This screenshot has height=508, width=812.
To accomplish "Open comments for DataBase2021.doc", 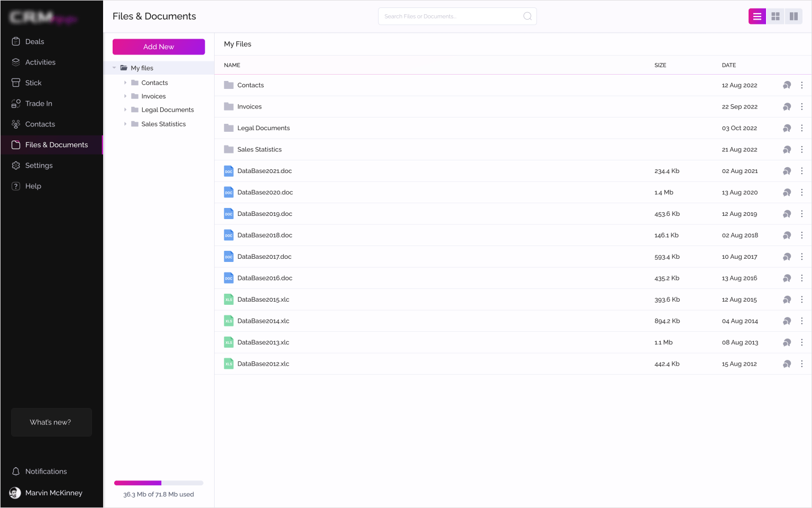I will tap(787, 171).
